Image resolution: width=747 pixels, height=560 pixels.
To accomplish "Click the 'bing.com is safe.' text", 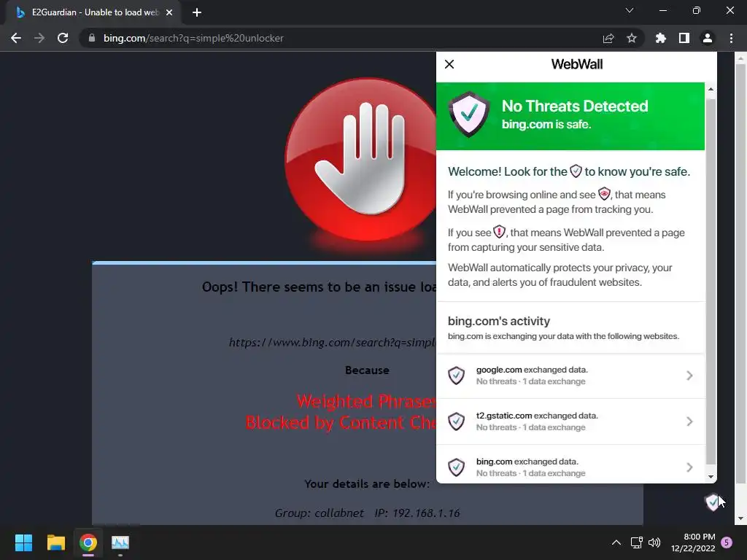I will click(x=546, y=124).
